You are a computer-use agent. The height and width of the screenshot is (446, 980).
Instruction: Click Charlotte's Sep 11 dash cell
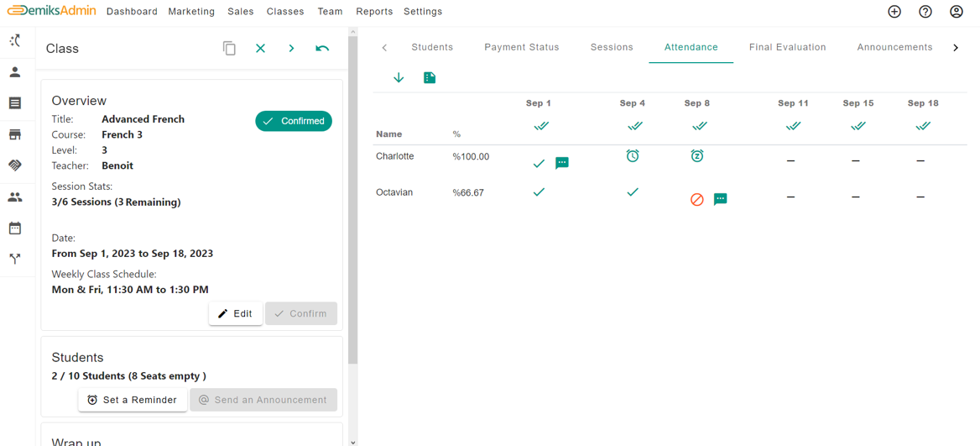(x=790, y=161)
